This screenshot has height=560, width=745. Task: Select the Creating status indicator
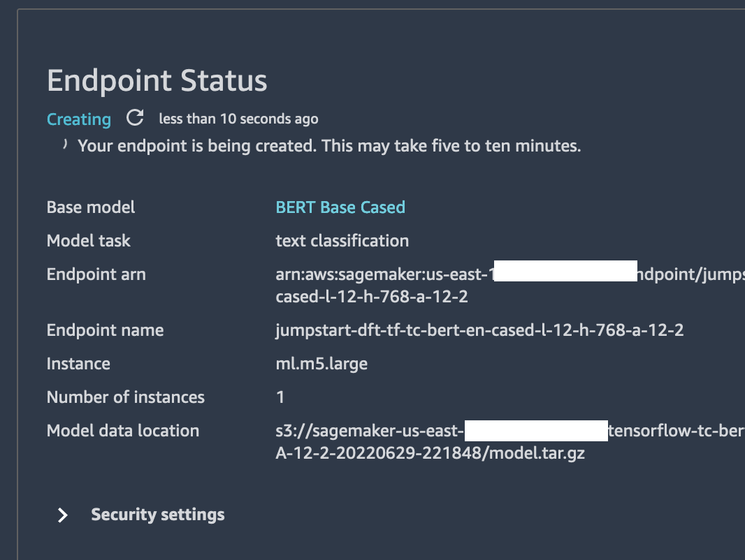[78, 119]
